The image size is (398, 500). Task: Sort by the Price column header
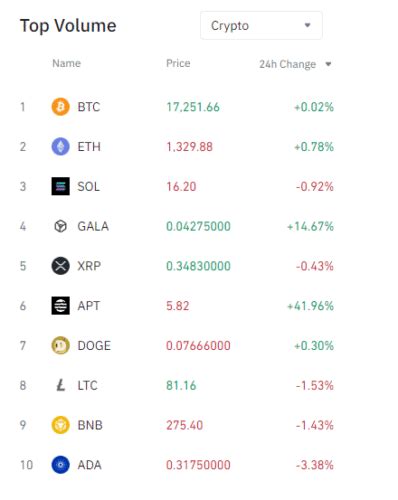coord(178,63)
